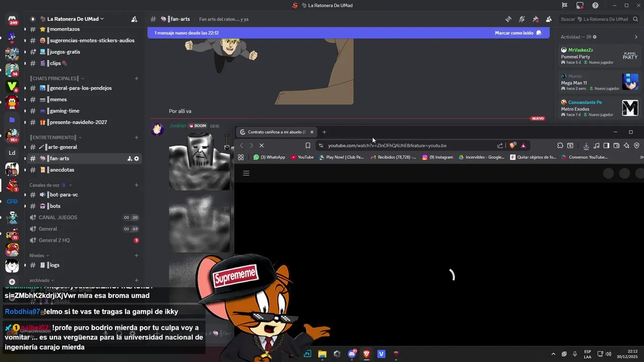This screenshot has width=644, height=362.
Task: Open MrVaskezZz Pummel Party activity card
Action: pyautogui.click(x=600, y=56)
